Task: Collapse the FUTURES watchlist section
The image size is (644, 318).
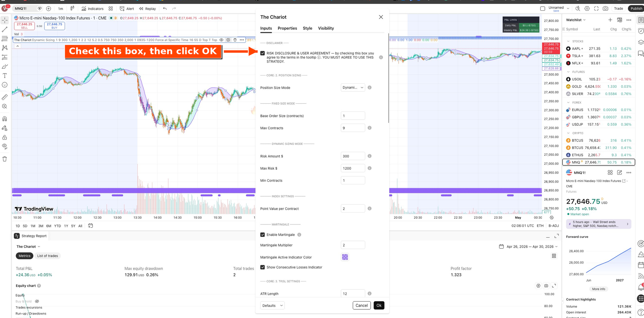Action: pos(568,72)
